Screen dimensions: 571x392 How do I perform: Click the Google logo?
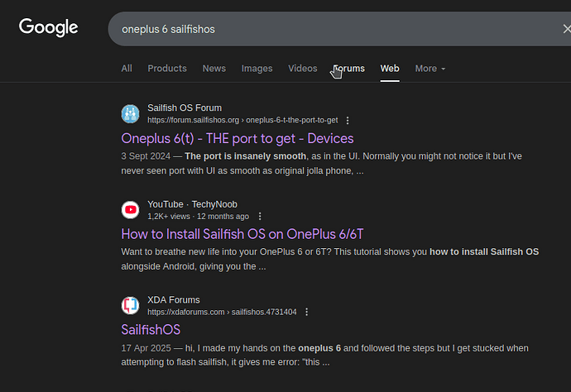pyautogui.click(x=49, y=27)
